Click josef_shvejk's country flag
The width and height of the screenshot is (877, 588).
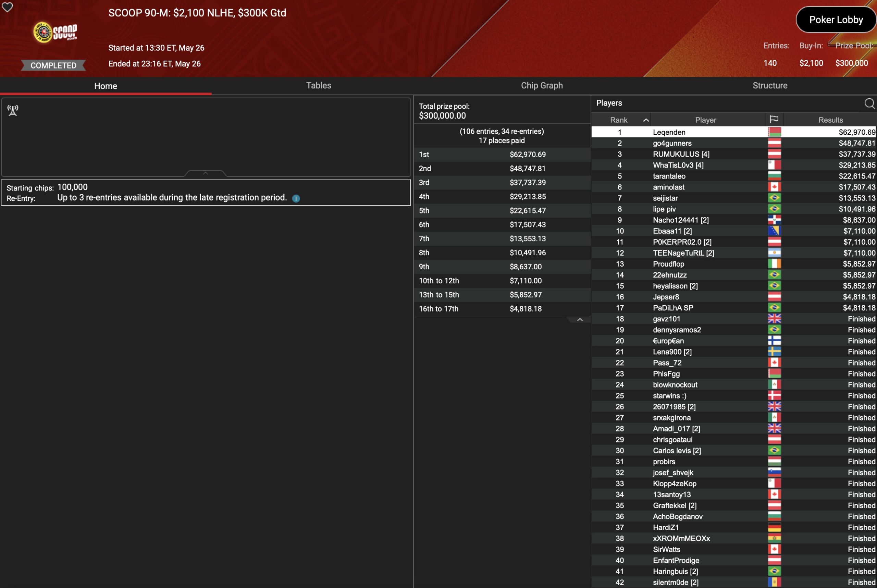(774, 473)
